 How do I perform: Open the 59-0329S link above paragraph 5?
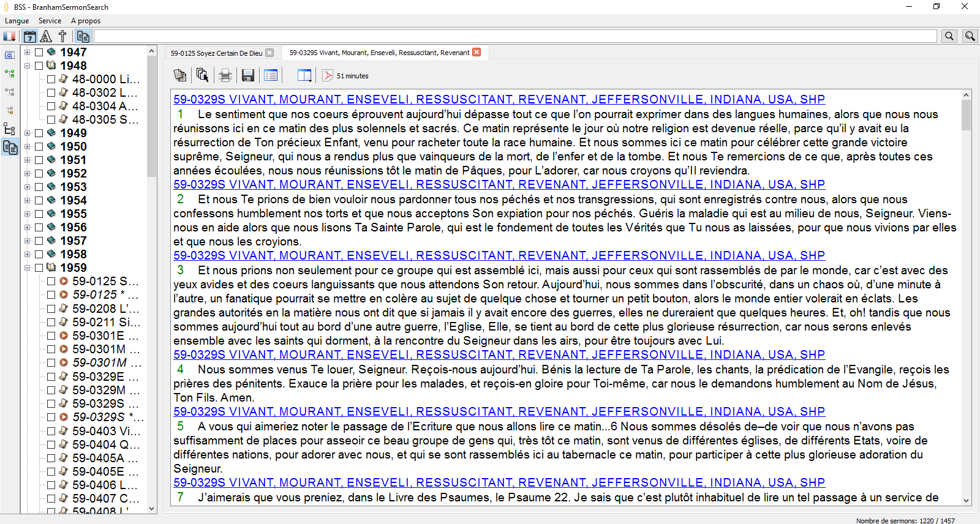[x=499, y=411]
